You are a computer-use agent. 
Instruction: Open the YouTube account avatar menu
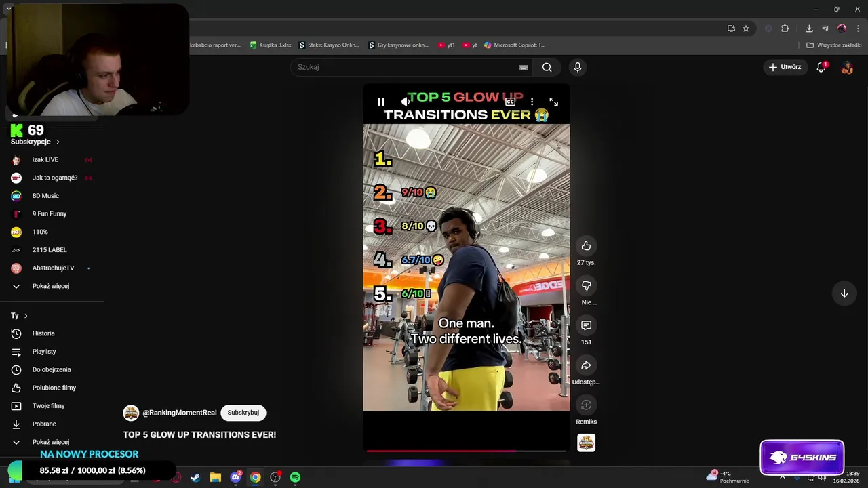click(x=847, y=67)
